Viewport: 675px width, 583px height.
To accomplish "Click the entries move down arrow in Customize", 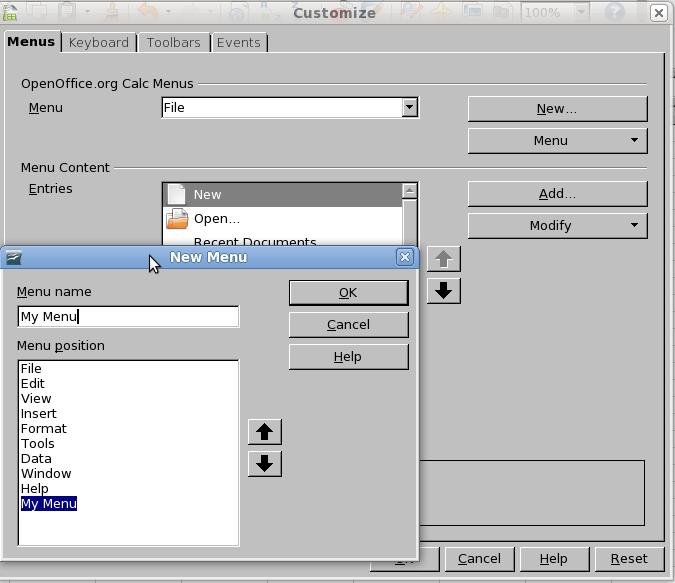I will coord(444,290).
